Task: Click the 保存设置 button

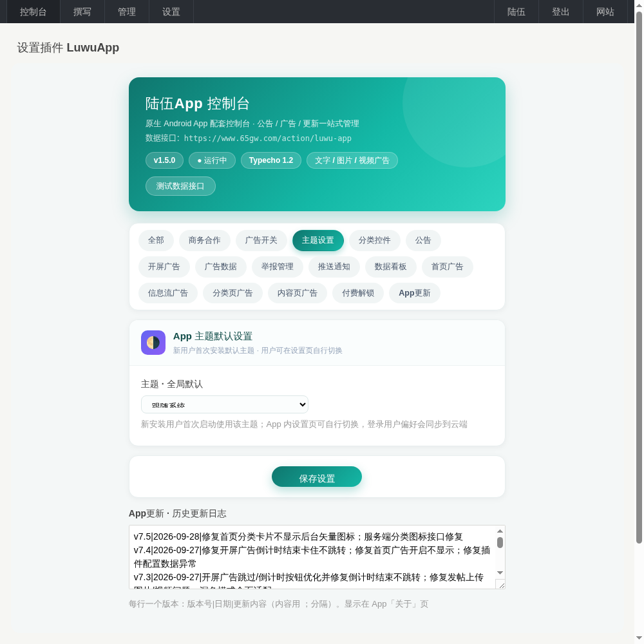Action: (317, 477)
